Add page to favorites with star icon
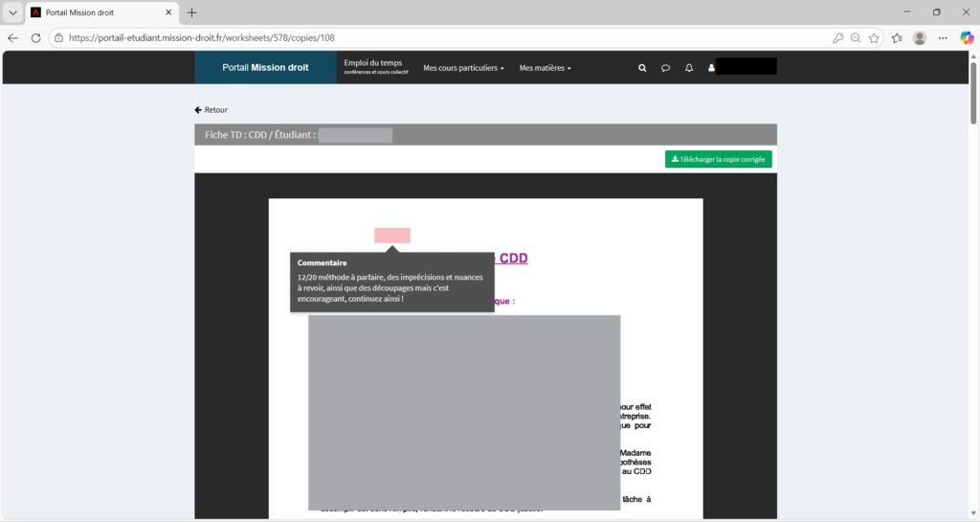 [874, 37]
